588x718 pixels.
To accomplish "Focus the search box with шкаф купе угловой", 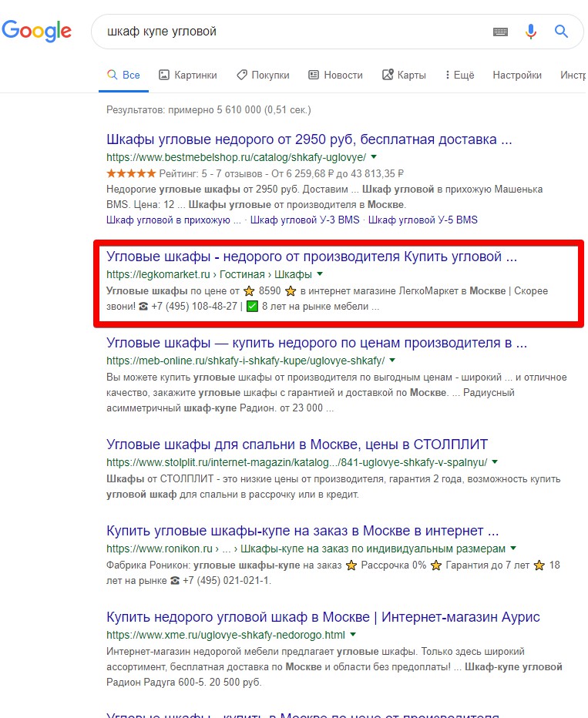I will [293, 31].
